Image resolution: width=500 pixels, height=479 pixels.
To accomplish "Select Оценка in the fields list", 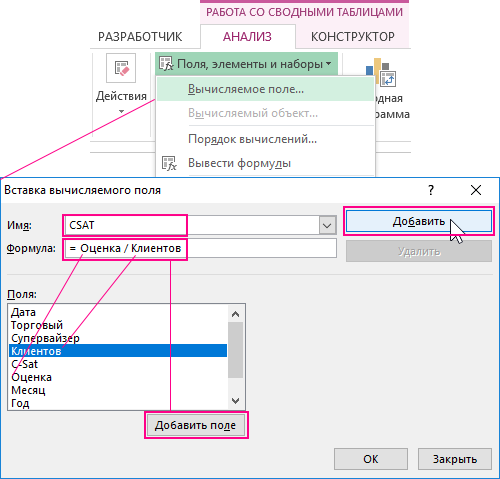I will pos(118,377).
